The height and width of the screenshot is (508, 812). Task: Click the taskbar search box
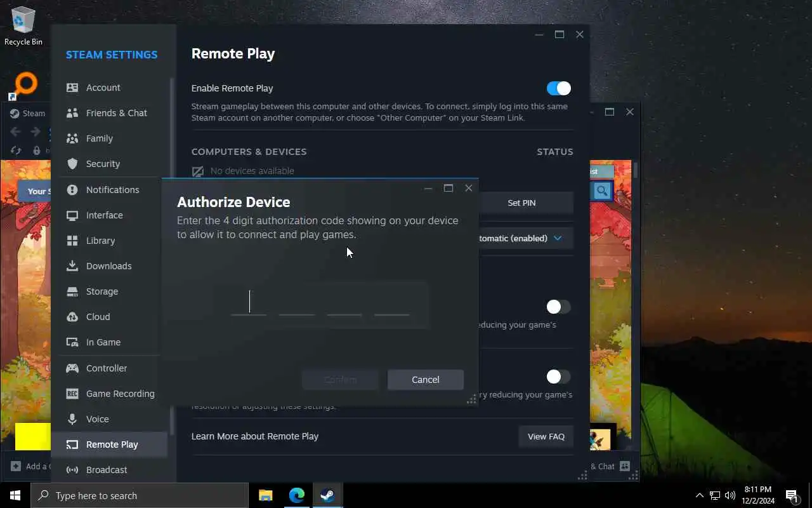click(x=140, y=495)
